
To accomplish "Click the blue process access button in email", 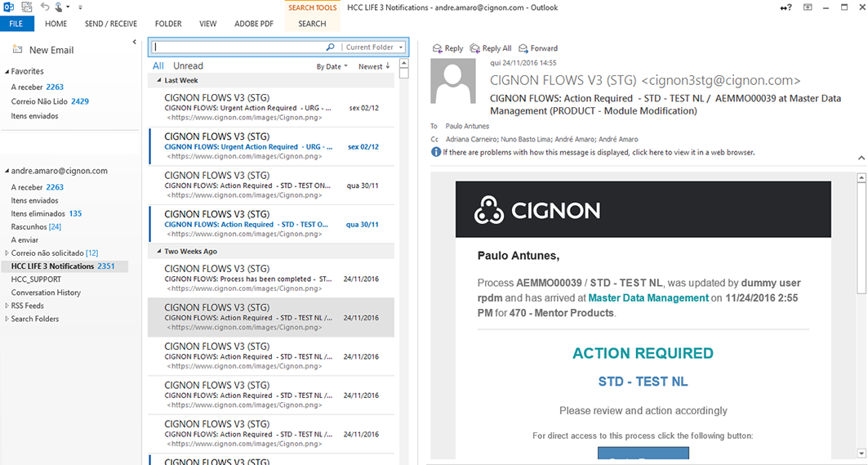I will 643,453.
